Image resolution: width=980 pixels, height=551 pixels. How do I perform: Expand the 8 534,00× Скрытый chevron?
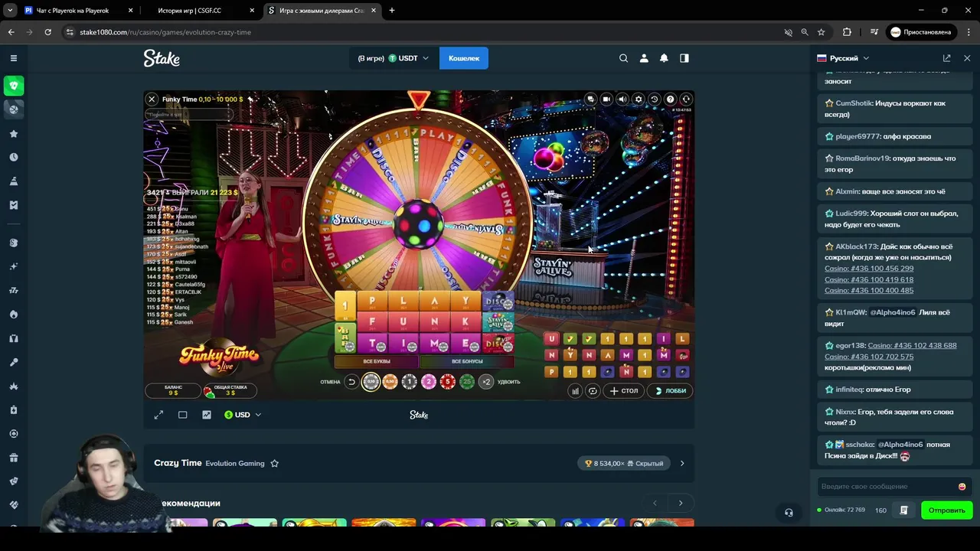pyautogui.click(x=682, y=463)
